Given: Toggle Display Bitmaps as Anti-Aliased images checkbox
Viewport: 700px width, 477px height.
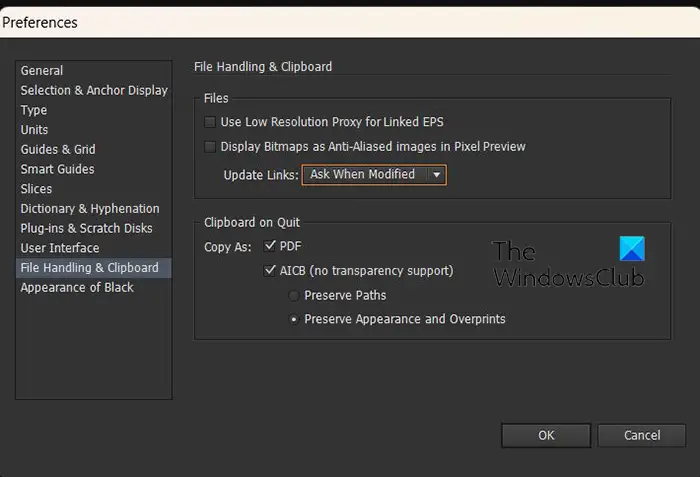Looking at the screenshot, I should pyautogui.click(x=210, y=146).
